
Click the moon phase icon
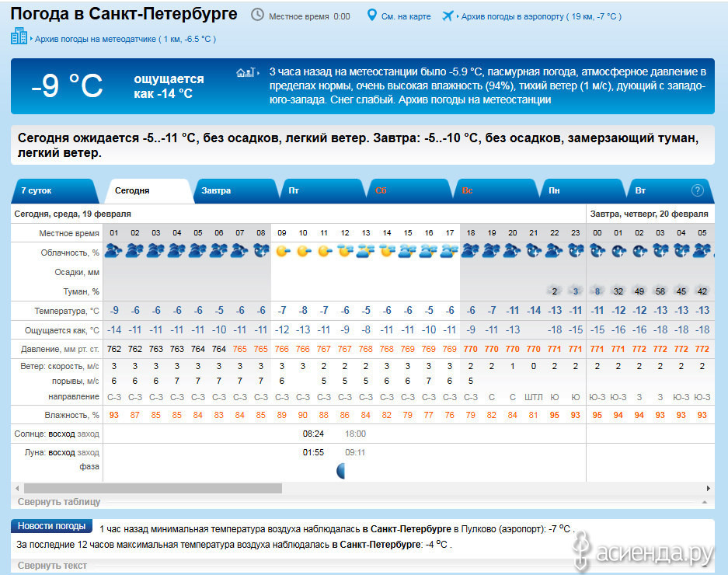pyautogui.click(x=341, y=471)
